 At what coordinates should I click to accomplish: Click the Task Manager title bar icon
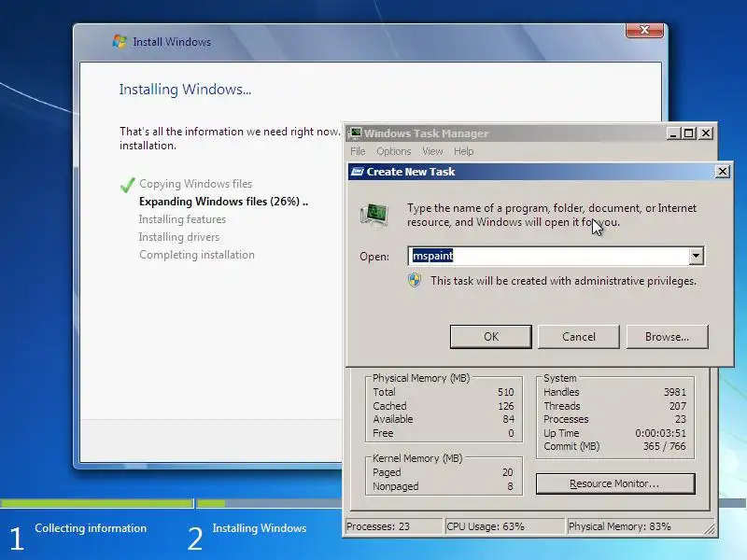(x=356, y=133)
